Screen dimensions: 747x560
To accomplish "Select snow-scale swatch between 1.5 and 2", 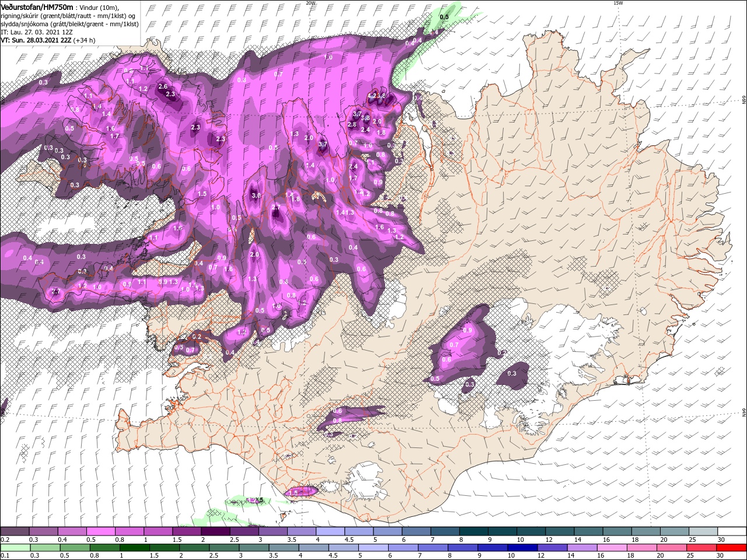I will 187,531.
